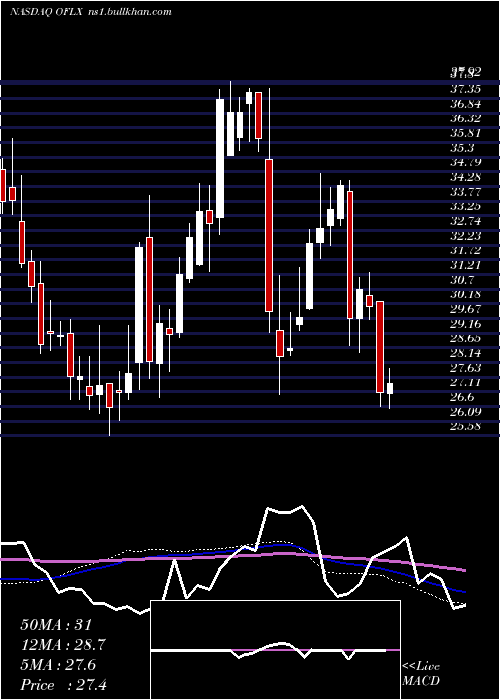Click the 29.67 price axis label
The width and height of the screenshot is (500, 700).
tap(465, 309)
